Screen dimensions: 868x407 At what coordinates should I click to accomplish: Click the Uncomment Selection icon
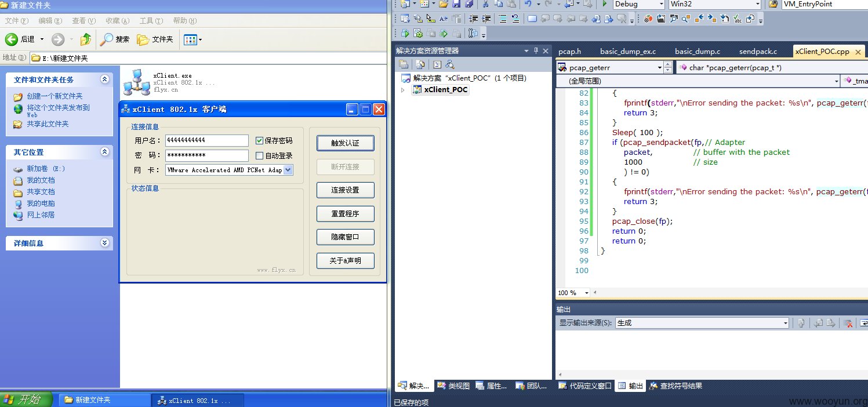[x=515, y=19]
